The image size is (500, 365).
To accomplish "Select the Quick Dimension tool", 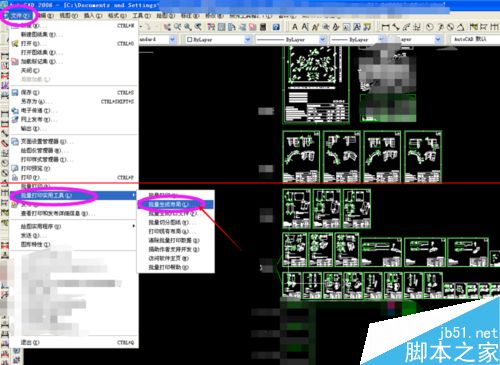I will pyautogui.click(x=473, y=27).
